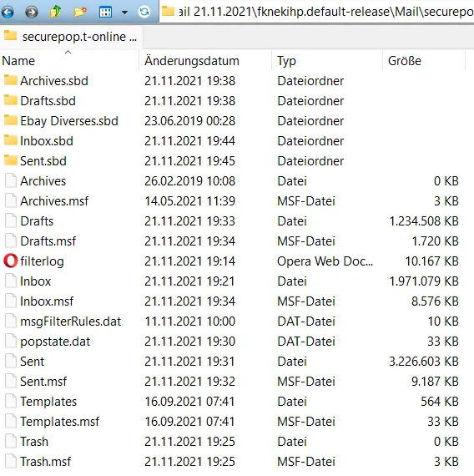Go up one folder level icon

[x=56, y=13]
